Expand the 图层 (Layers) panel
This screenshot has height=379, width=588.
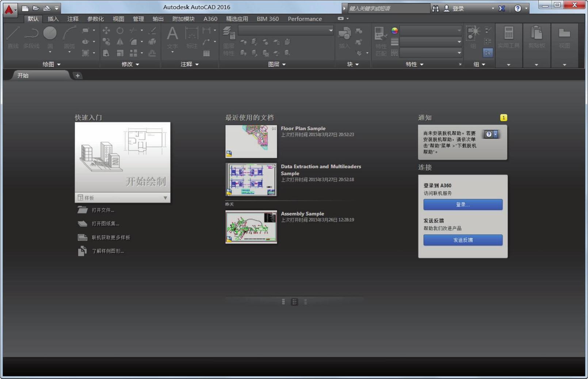point(277,64)
